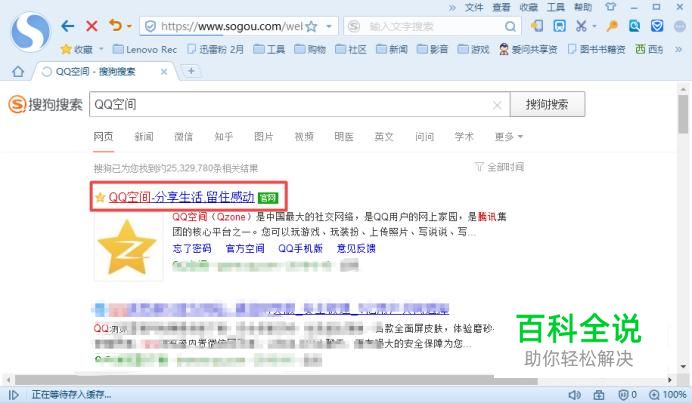Viewport: 692px width, 403px height.
Task: Click the 收藏 star favorites button
Action: pos(77,49)
